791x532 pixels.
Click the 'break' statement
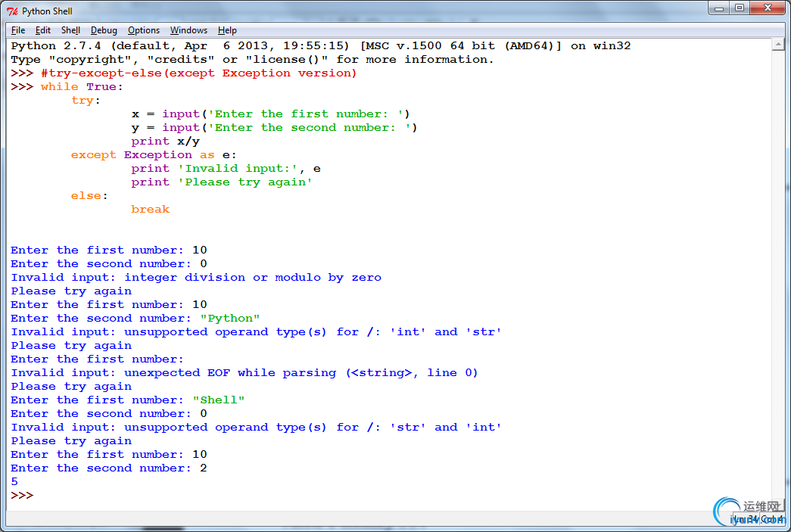[x=151, y=210]
